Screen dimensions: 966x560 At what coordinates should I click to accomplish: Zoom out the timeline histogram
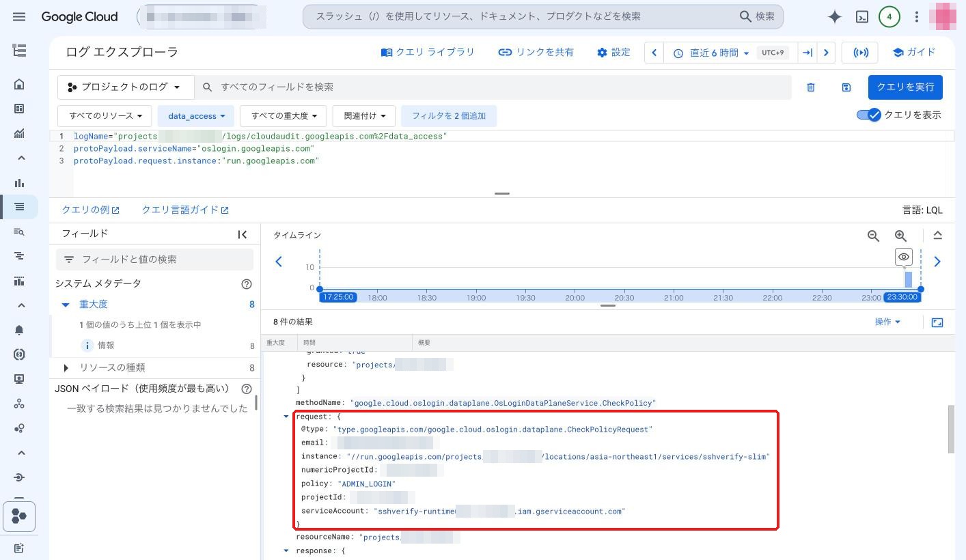pos(873,236)
